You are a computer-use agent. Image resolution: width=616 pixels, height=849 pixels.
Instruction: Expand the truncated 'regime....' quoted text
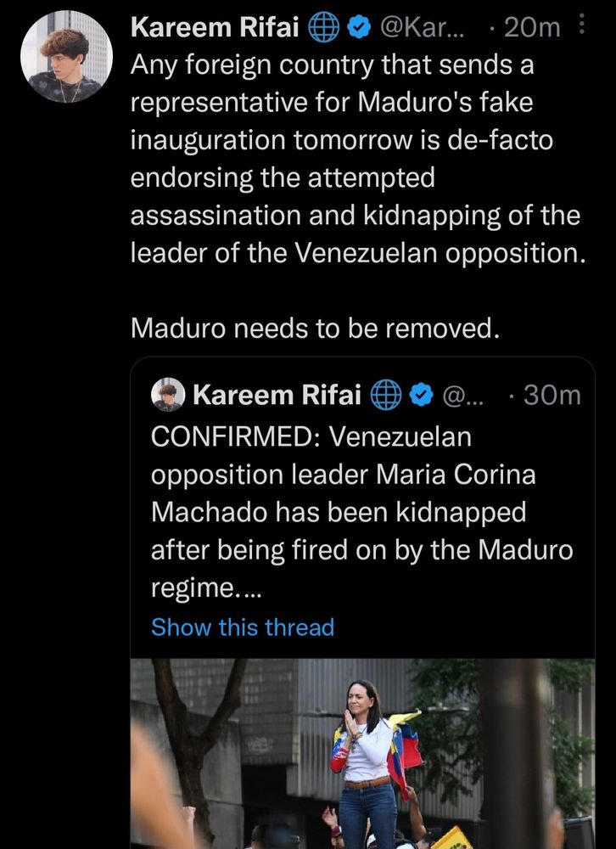206,588
